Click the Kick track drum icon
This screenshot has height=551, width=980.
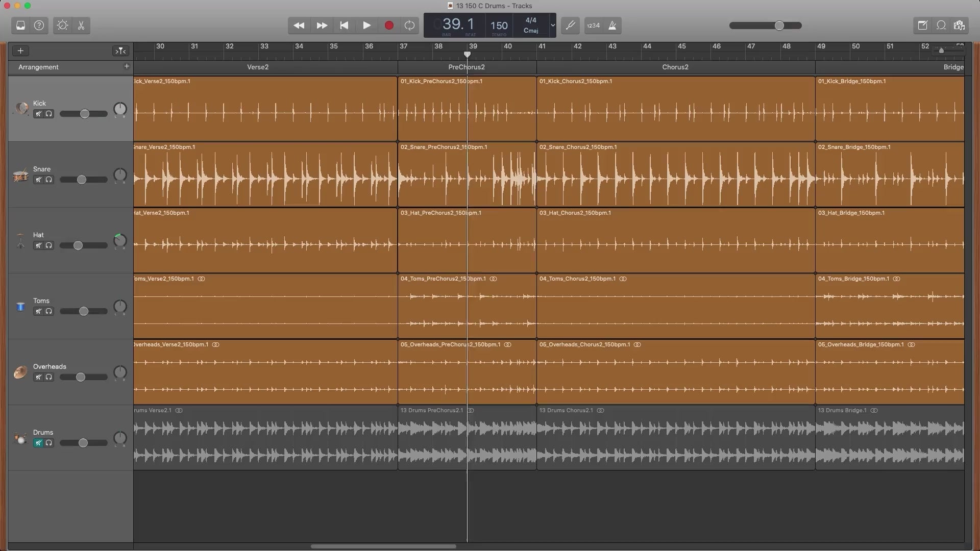click(x=21, y=108)
